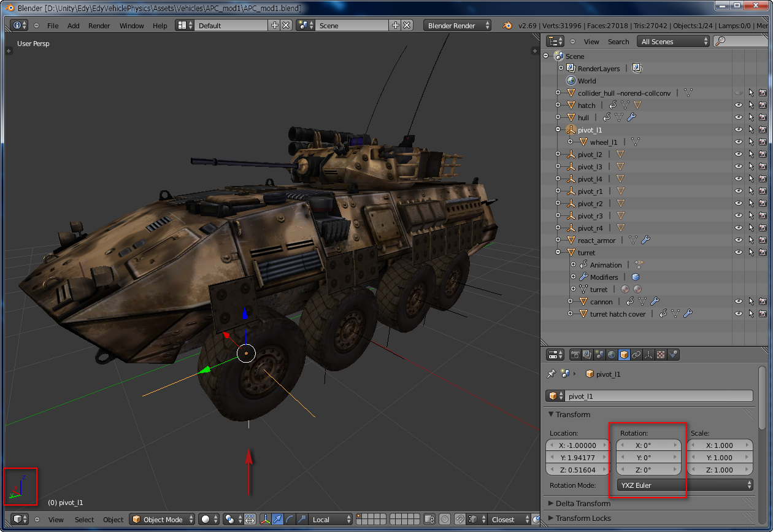Click the Location X value field
The height and width of the screenshot is (532, 773).
tap(578, 445)
